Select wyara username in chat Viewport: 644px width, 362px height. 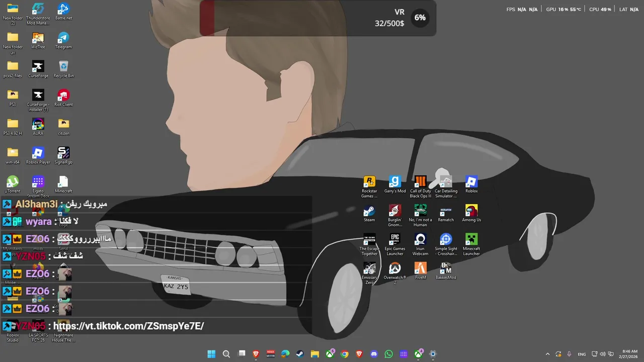click(39, 221)
